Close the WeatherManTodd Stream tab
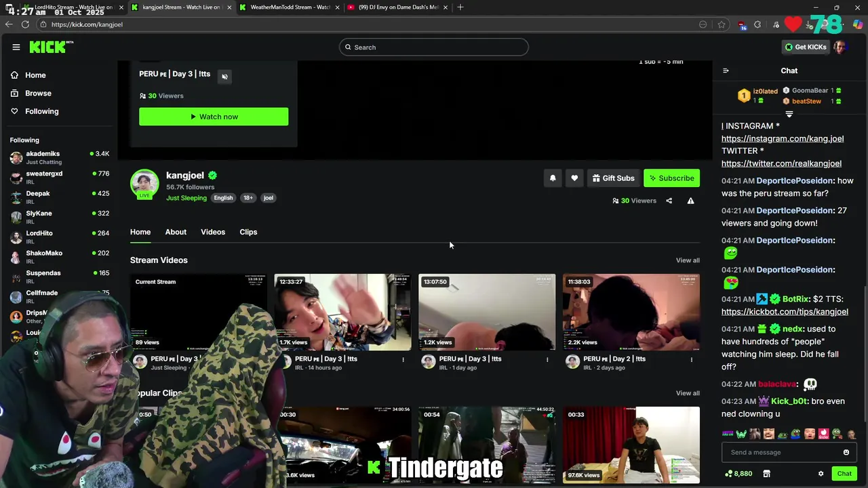Viewport: 868px width, 488px height. click(x=337, y=7)
